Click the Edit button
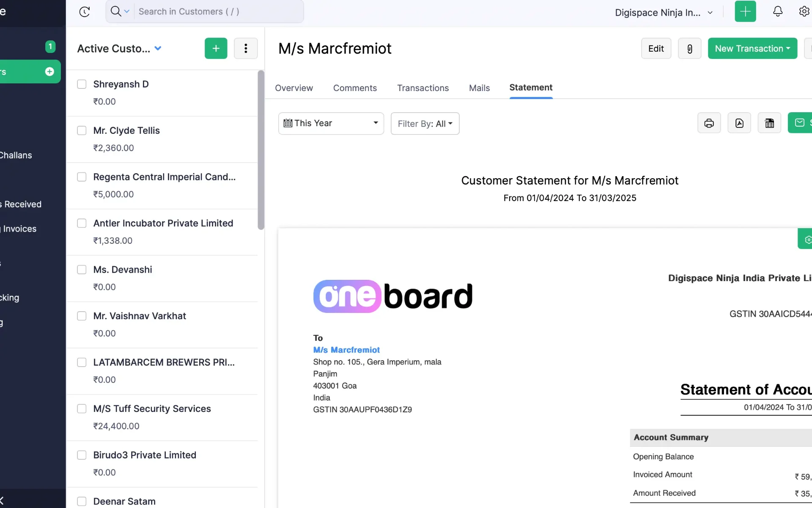 click(656, 49)
